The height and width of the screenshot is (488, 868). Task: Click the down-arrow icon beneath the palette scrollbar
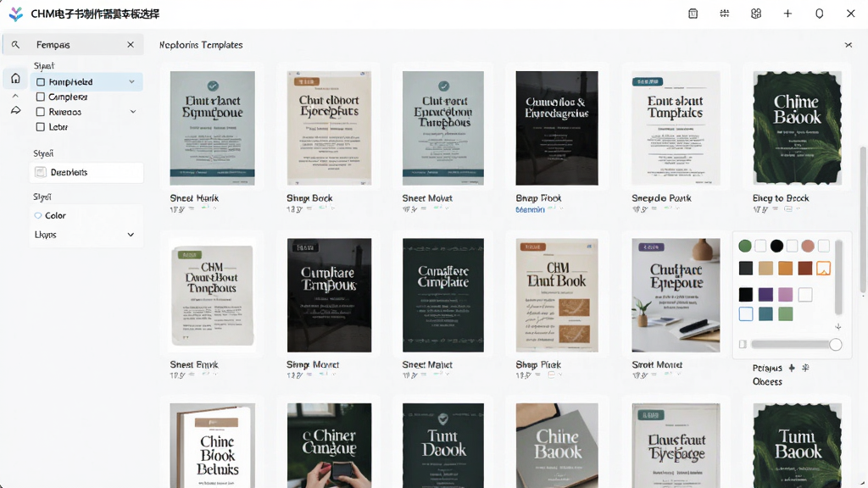pyautogui.click(x=838, y=327)
